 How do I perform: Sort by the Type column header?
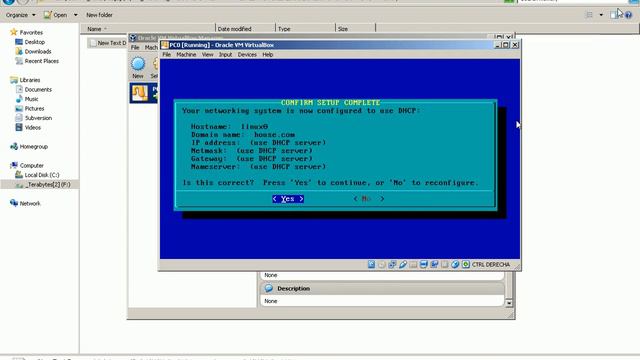tap(305, 29)
